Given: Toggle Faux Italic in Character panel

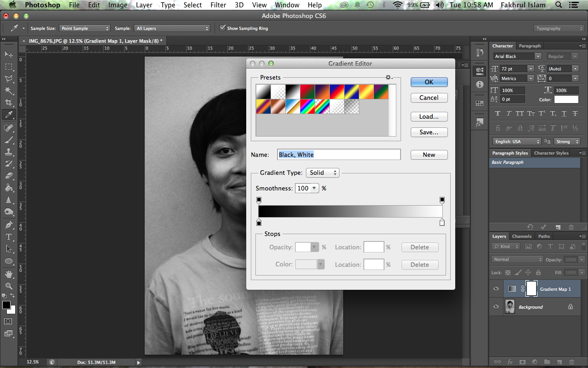Looking at the screenshot, I should (509, 113).
